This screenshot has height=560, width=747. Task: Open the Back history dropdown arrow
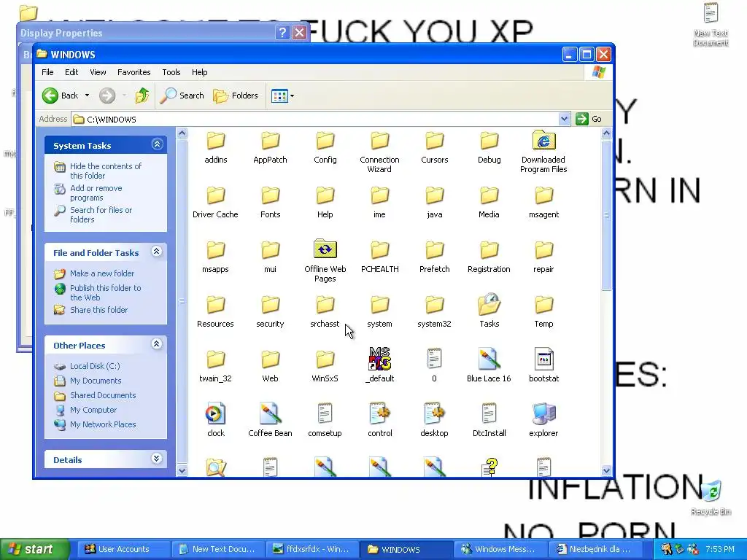click(x=88, y=96)
